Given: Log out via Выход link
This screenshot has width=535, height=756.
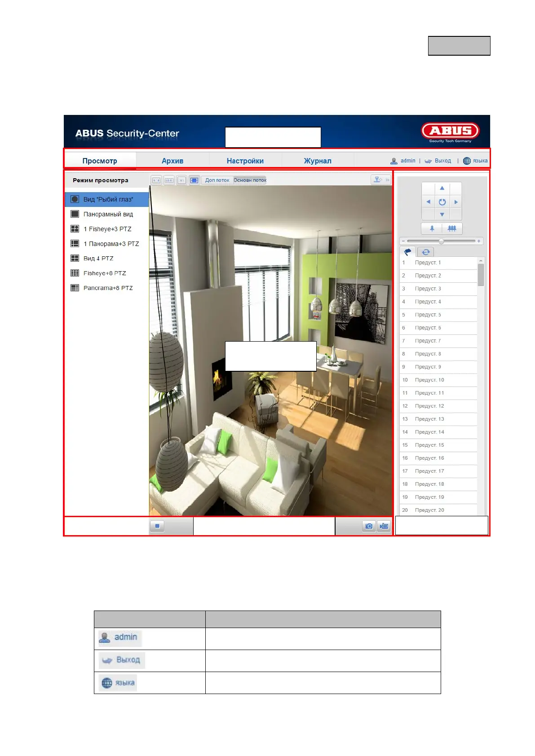Looking at the screenshot, I should [438, 161].
